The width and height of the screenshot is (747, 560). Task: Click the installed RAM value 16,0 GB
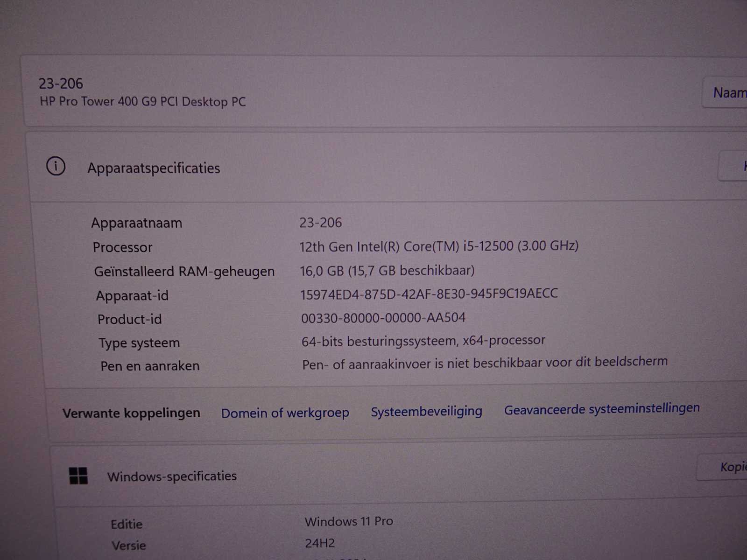(387, 271)
